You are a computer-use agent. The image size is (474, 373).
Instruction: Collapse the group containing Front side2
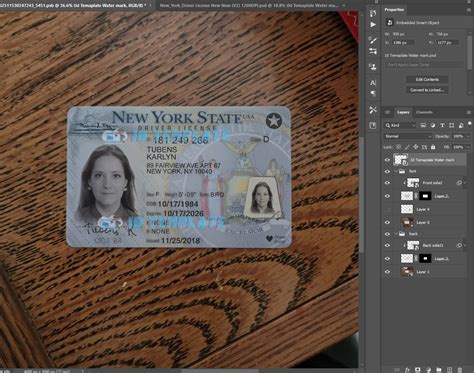tap(396, 171)
